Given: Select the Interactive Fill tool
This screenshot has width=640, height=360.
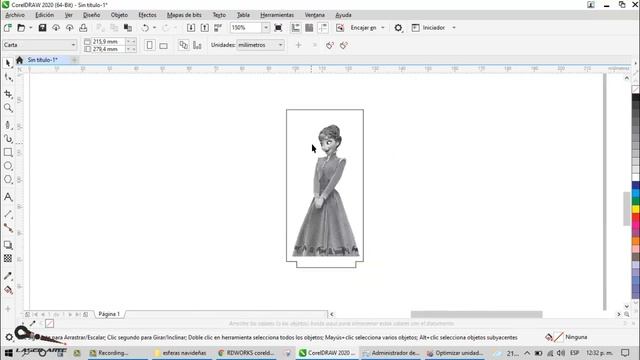Looking at the screenshot, I should tap(8, 290).
